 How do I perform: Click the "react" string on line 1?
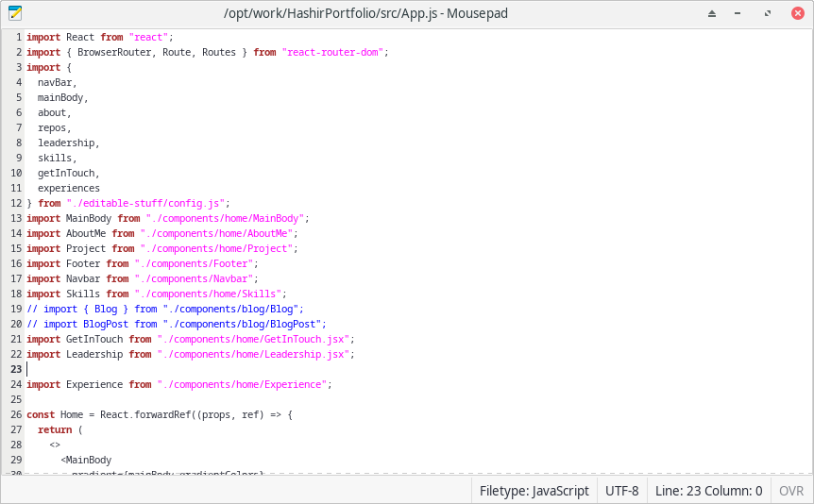[148, 37]
